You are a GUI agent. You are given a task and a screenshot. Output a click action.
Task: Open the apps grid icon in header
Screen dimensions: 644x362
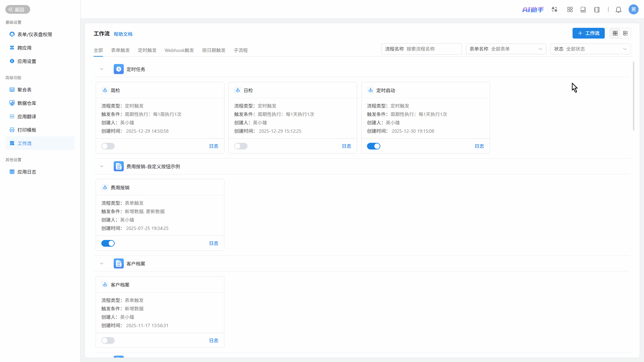coord(570,10)
